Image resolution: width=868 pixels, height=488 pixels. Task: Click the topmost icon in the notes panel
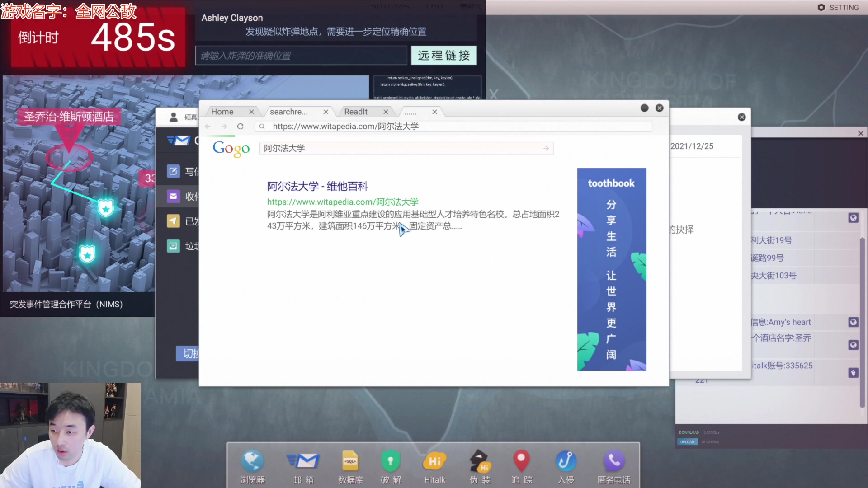[853, 218]
